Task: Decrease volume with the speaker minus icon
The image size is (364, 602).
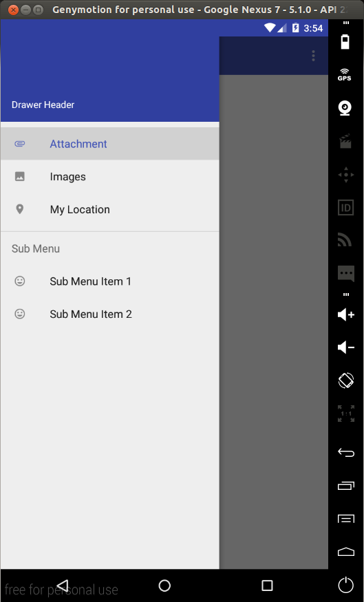Action: [345, 347]
